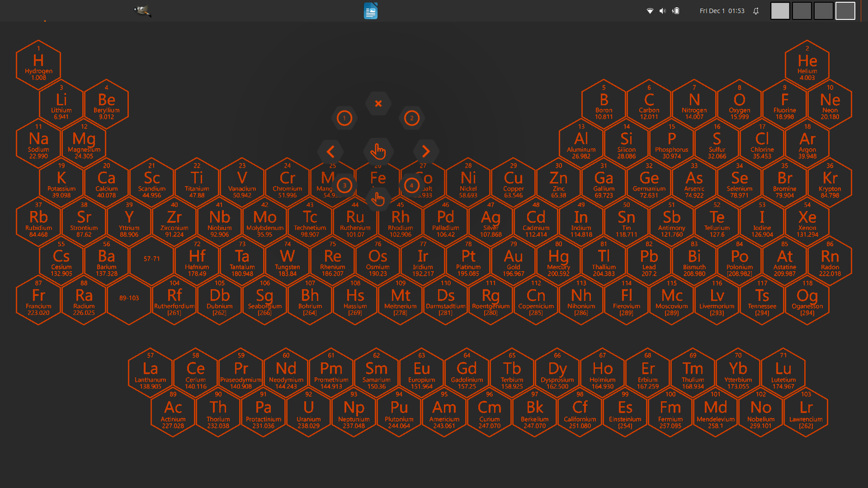Click the left chevron in the radial menu
The image size is (868, 488).
330,152
